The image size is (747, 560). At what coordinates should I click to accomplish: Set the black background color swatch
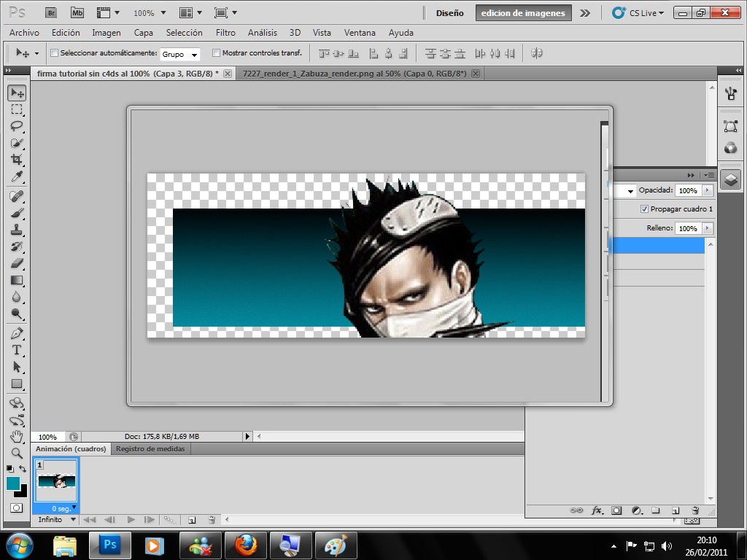23,493
